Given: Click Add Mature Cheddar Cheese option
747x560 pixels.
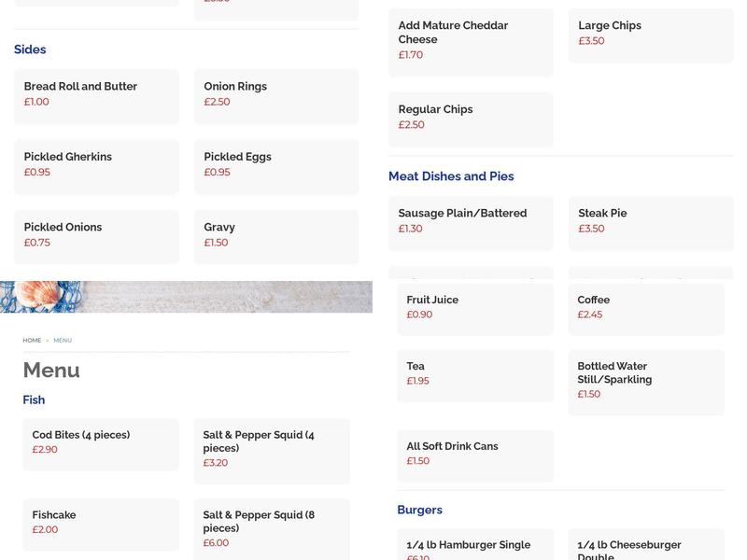Looking at the screenshot, I should (472, 42).
